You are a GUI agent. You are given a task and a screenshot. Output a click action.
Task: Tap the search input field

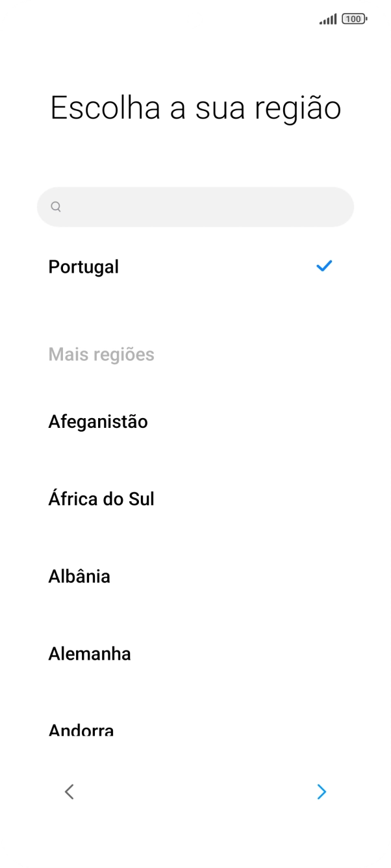point(195,206)
